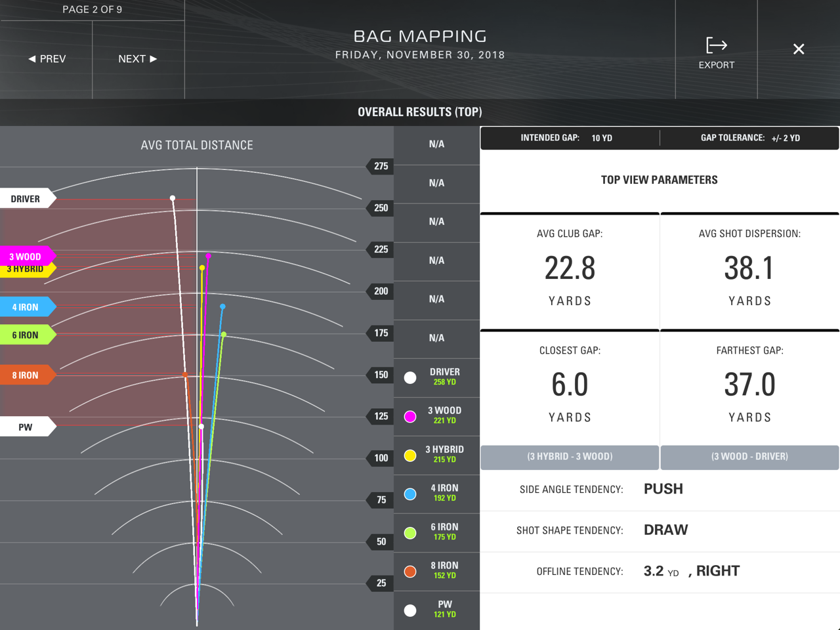The width and height of the screenshot is (840, 630).
Task: Select the magenta 3 Wood color dot
Action: tap(410, 416)
